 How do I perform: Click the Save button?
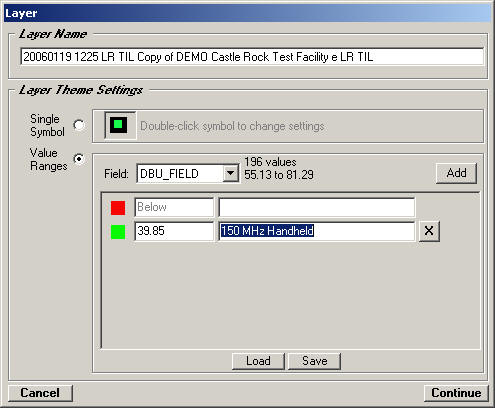click(x=314, y=361)
